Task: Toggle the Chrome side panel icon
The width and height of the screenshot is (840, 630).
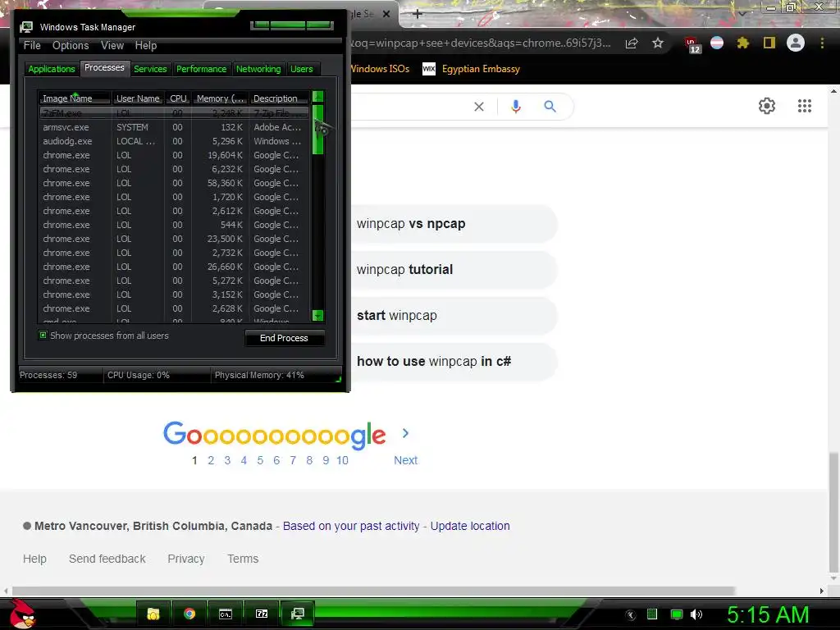Action: [x=769, y=43]
